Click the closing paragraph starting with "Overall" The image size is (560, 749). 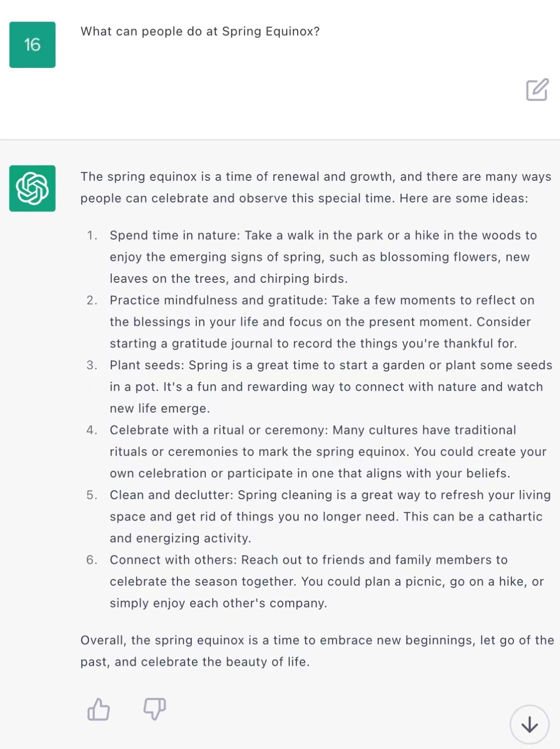point(317,651)
